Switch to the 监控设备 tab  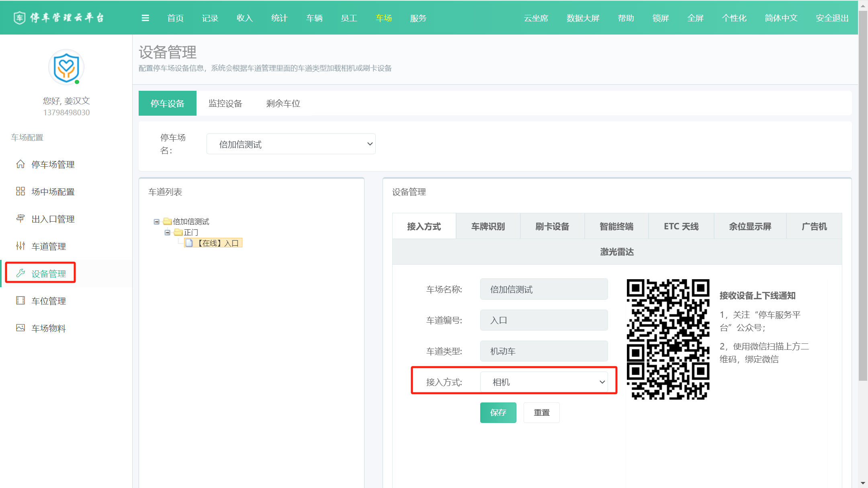(225, 104)
